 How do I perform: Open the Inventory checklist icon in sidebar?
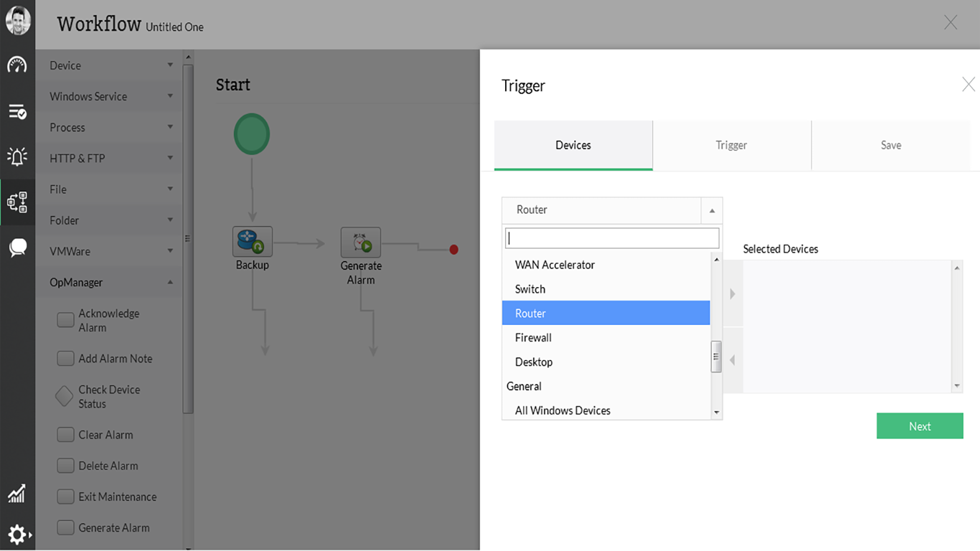[x=17, y=111]
